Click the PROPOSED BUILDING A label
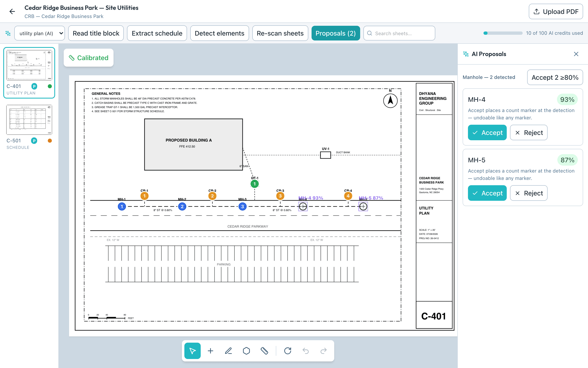Screen dimensions: 588x368 click(189, 140)
